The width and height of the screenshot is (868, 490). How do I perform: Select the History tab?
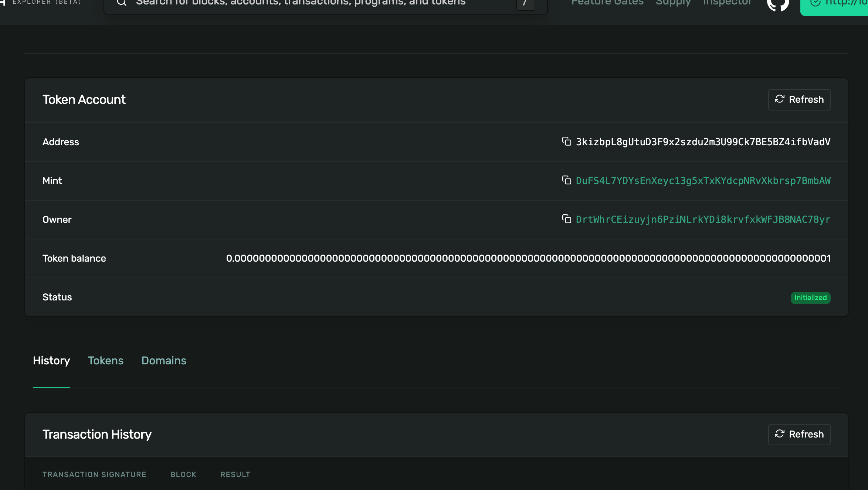click(51, 361)
